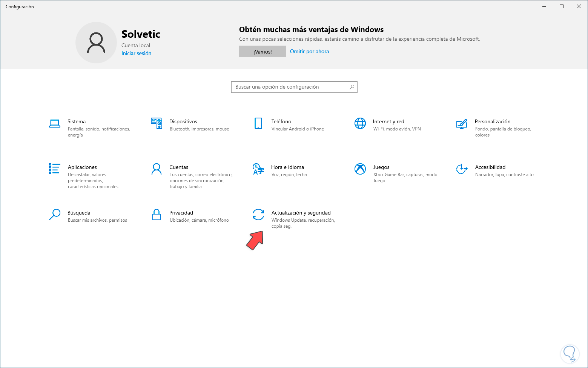This screenshot has height=368, width=588.
Task: Click the Cuenta local label
Action: point(136,45)
